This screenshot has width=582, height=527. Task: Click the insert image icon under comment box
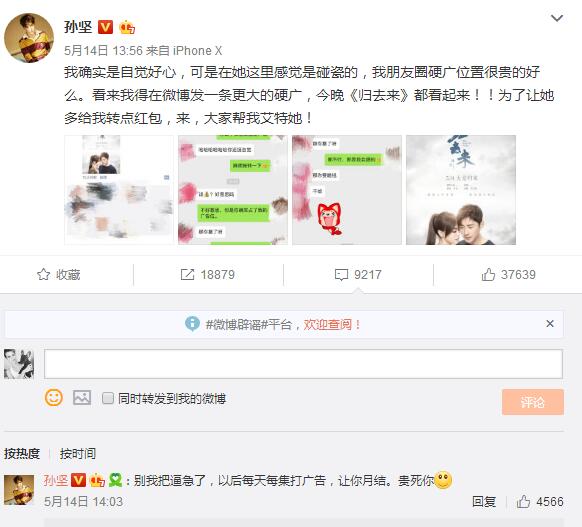[x=82, y=398]
